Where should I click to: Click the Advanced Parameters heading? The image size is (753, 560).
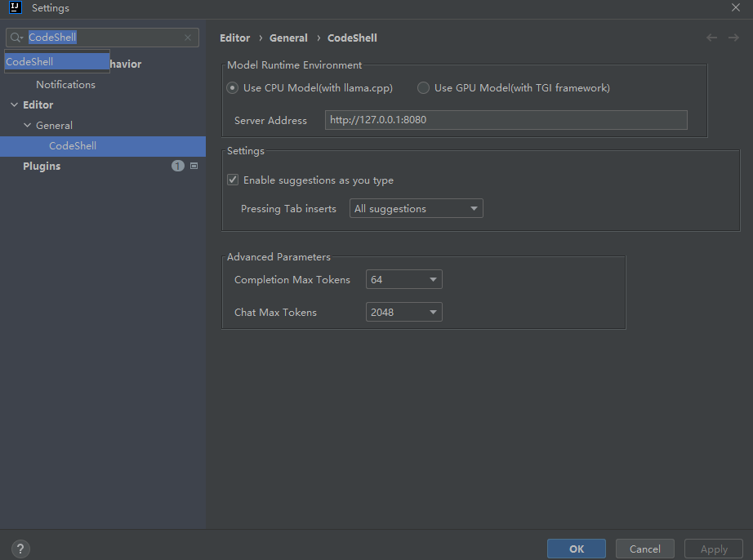[278, 256]
